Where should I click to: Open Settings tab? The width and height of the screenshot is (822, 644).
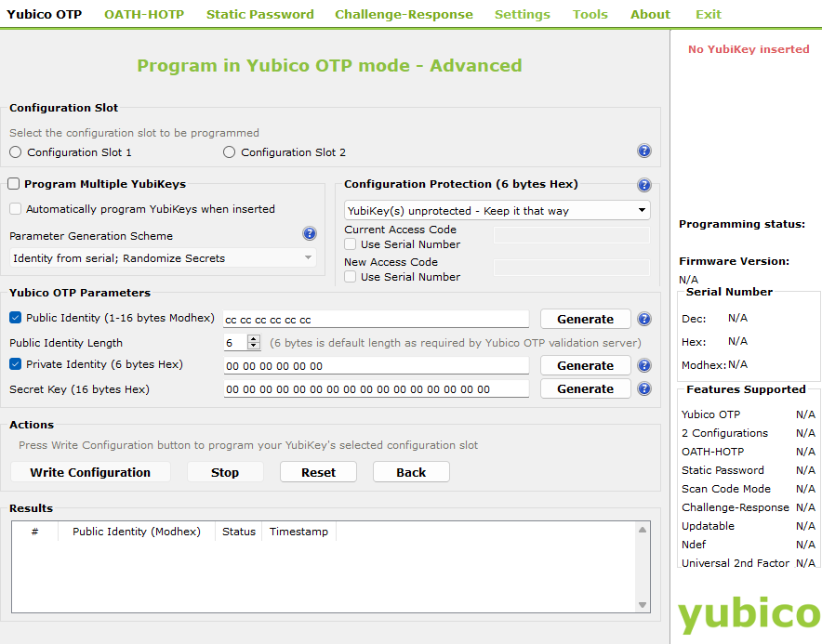[x=523, y=14]
